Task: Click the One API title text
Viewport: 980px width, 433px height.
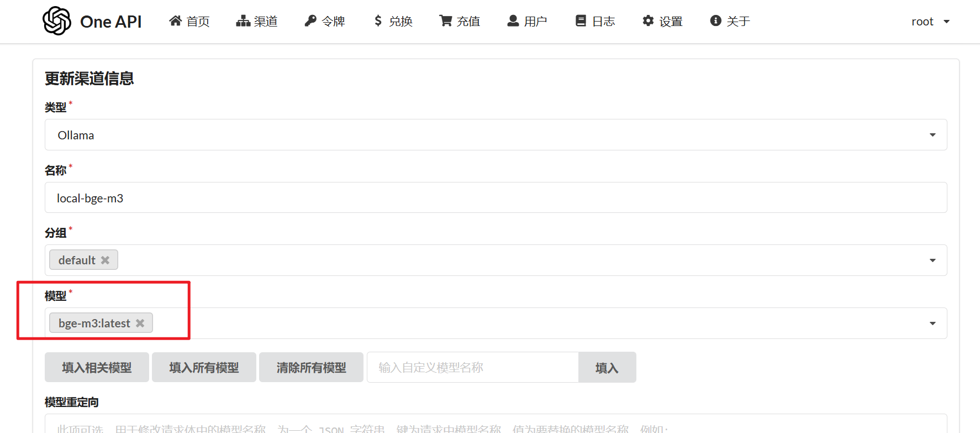Action: 111,22
